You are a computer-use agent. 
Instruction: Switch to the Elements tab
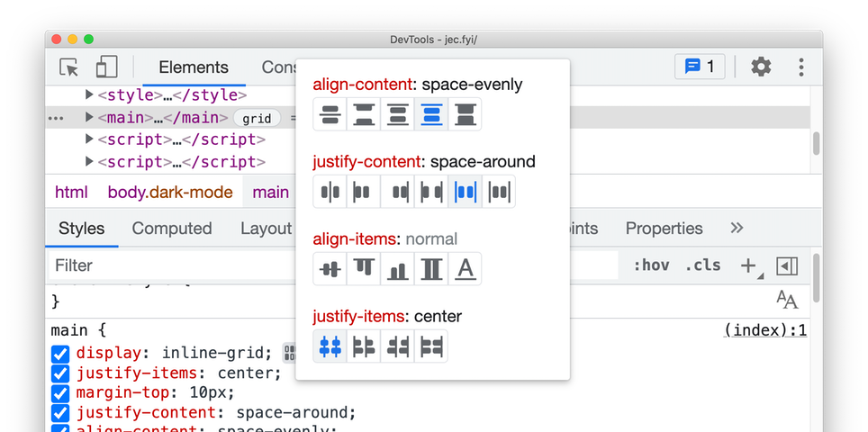[x=194, y=67]
